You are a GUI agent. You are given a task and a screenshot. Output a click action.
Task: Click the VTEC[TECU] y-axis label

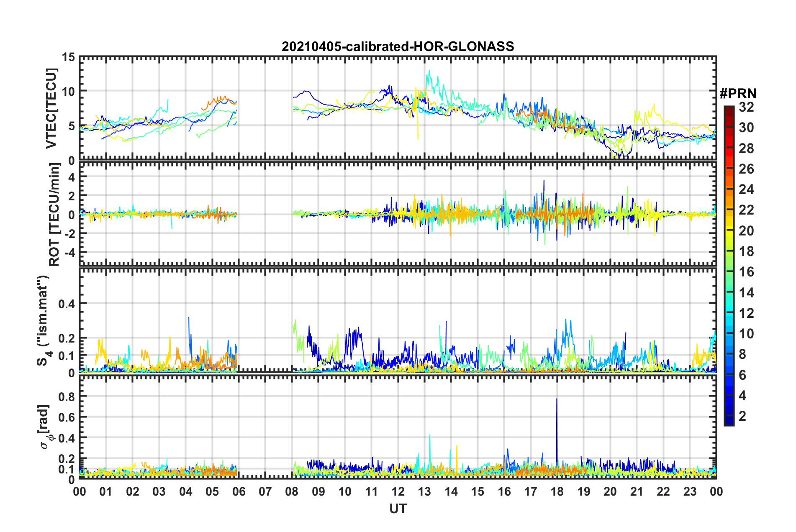coord(51,108)
